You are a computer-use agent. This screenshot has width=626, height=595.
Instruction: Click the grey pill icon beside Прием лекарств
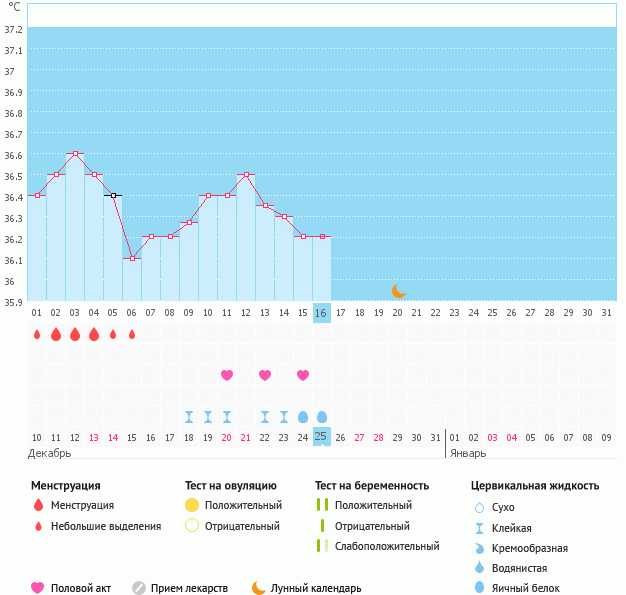pyautogui.click(x=139, y=588)
